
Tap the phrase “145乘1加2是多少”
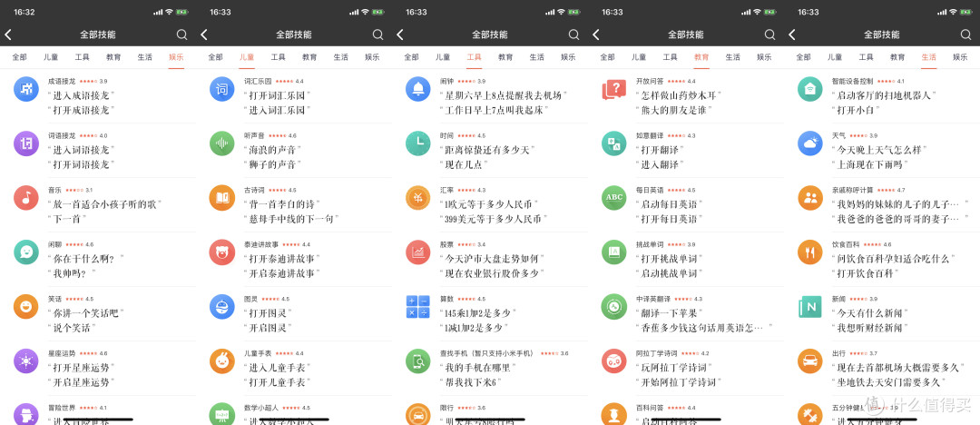(x=480, y=313)
